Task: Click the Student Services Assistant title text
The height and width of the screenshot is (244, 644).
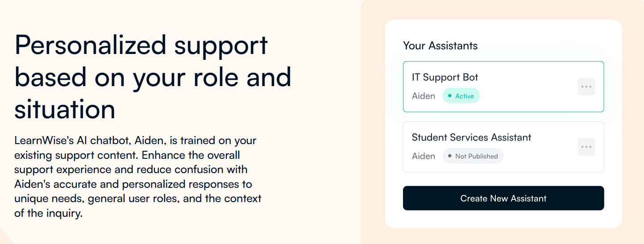Action: pyautogui.click(x=471, y=137)
